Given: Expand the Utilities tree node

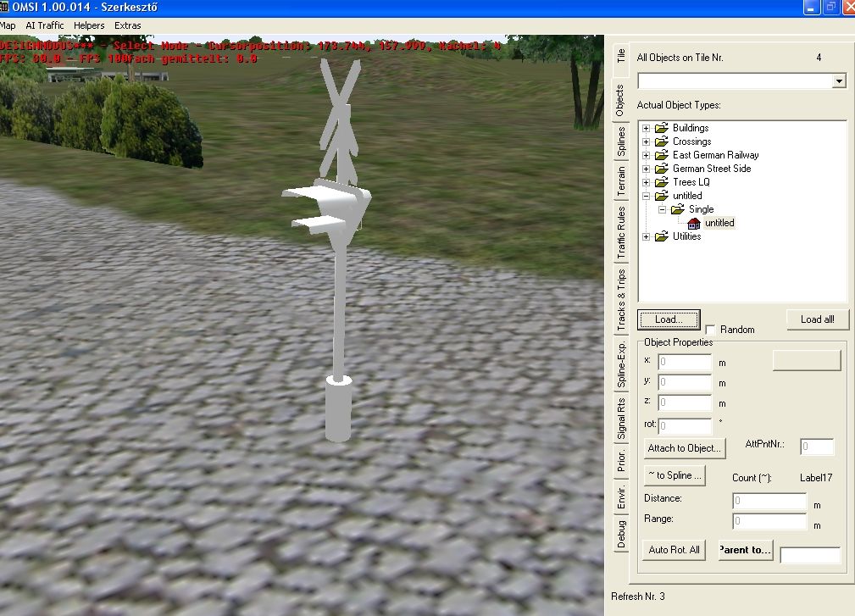Looking at the screenshot, I should point(647,237).
